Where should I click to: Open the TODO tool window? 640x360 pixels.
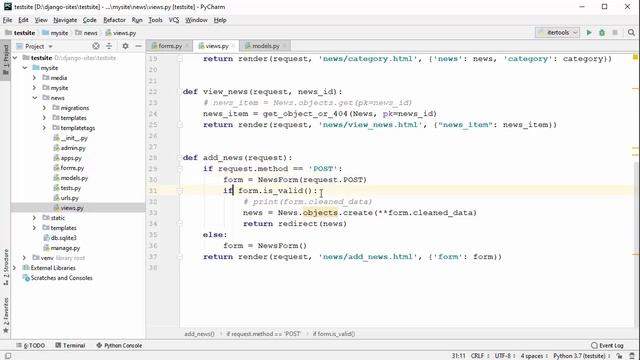[31, 345]
